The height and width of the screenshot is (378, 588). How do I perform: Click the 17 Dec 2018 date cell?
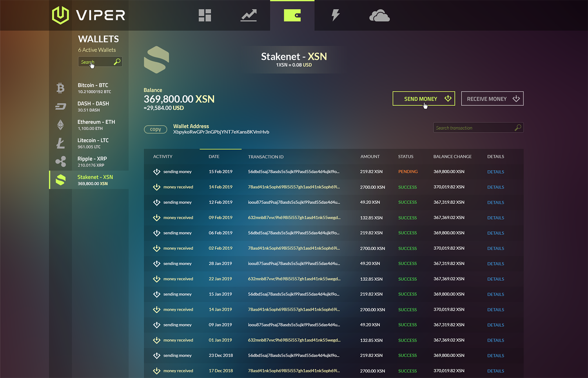pos(221,371)
